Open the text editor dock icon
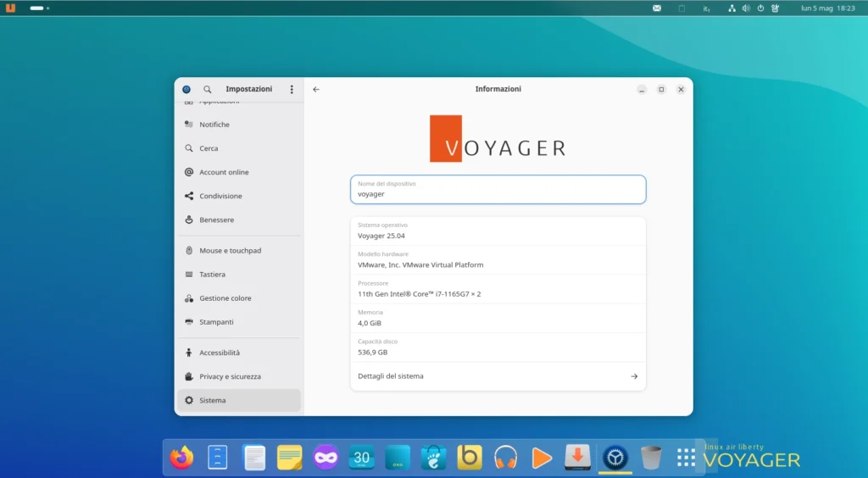Viewport: 868px width, 478px height. pyautogui.click(x=254, y=458)
